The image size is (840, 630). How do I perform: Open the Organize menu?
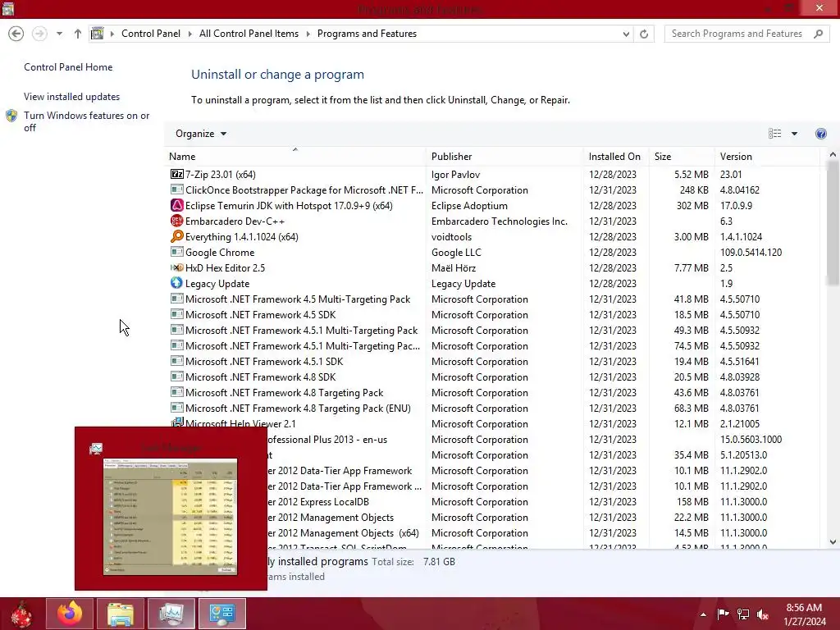[200, 134]
